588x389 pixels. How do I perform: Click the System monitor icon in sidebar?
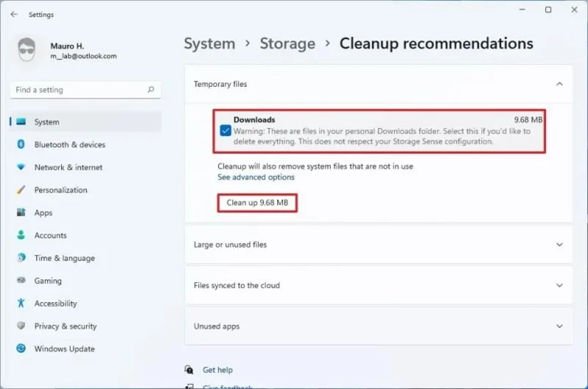pos(21,121)
